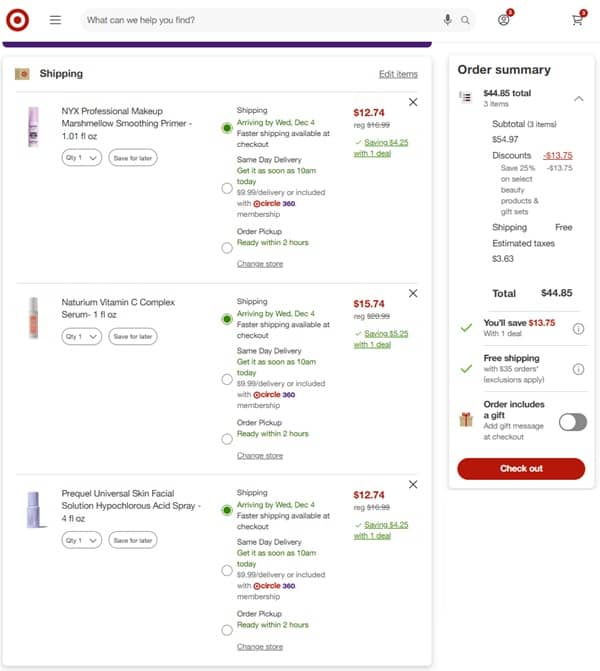Toggle the Order includes a gift switch
Image resolution: width=600 pixels, height=671 pixels.
click(x=572, y=422)
